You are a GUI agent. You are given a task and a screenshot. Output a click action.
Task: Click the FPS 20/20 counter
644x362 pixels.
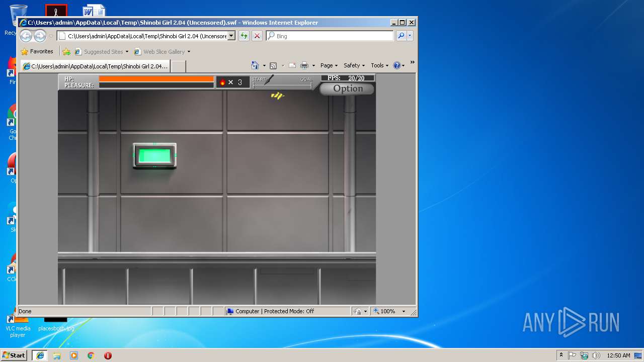(x=348, y=78)
